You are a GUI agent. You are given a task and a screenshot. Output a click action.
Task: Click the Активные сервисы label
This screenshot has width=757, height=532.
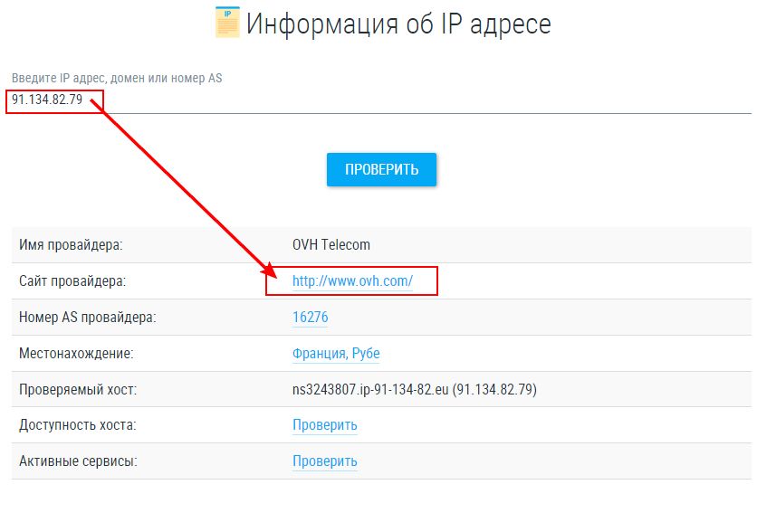78,461
